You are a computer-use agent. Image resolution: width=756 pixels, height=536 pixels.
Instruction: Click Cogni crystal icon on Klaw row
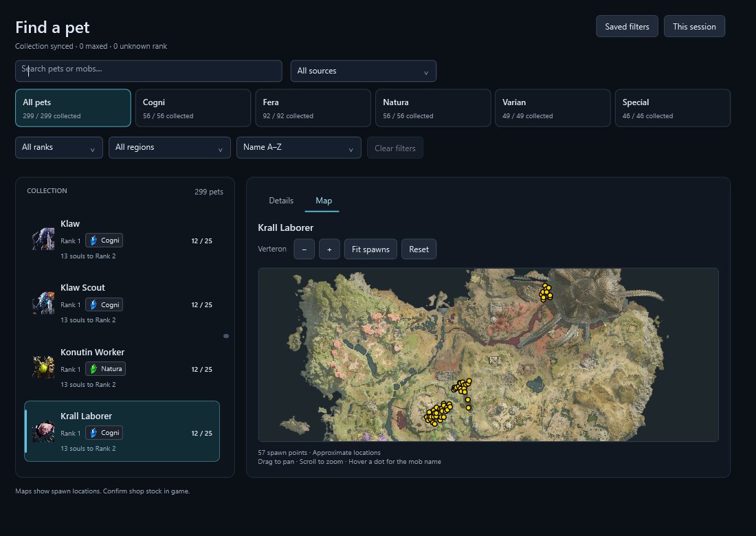(93, 240)
